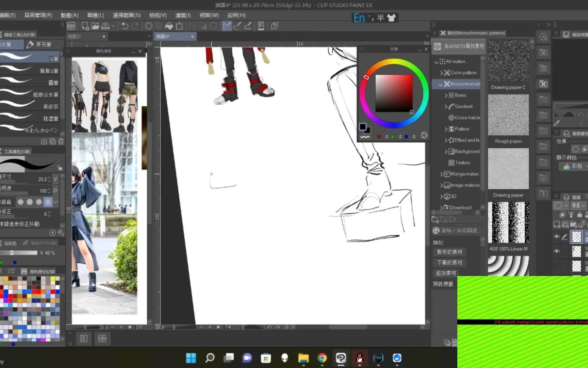Viewport: 588px width, 368px height.
Task: Expand the Manga material folder
Action: pos(441,174)
